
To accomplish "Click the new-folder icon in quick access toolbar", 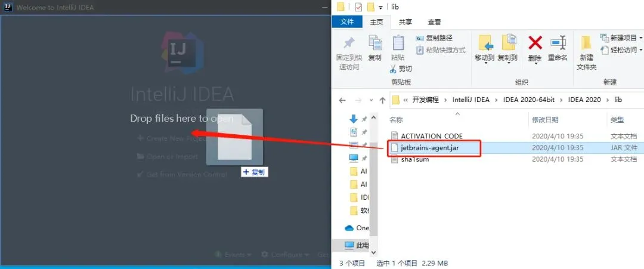I will [x=370, y=7].
